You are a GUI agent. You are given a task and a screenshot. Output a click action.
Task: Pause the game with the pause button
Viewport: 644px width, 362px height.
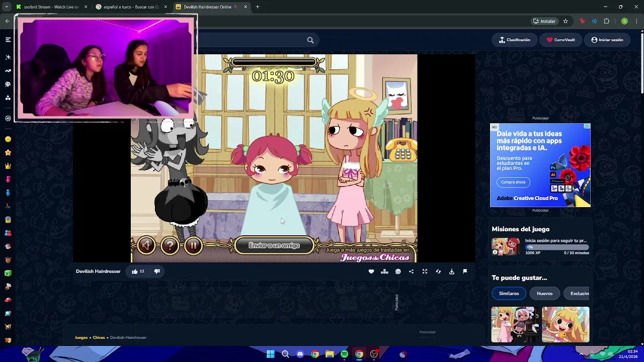tap(193, 245)
